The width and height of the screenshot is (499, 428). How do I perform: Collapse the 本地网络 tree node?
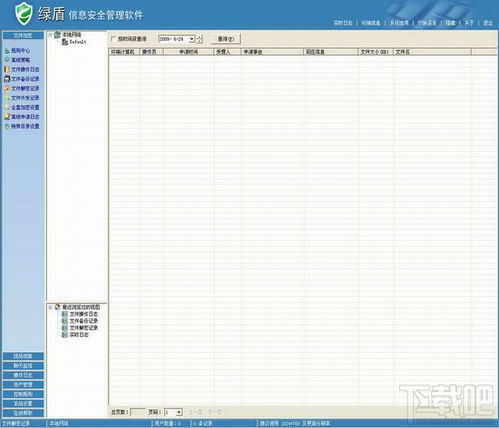(x=50, y=35)
